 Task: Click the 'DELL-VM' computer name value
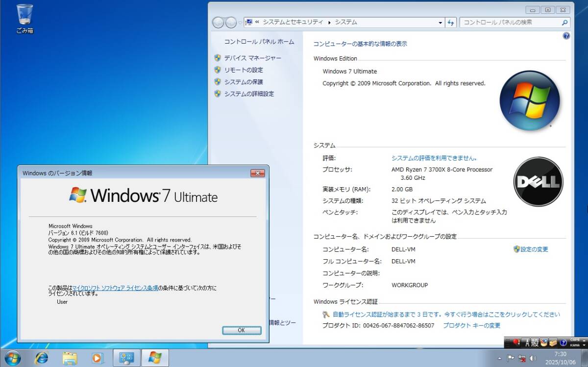(x=403, y=249)
